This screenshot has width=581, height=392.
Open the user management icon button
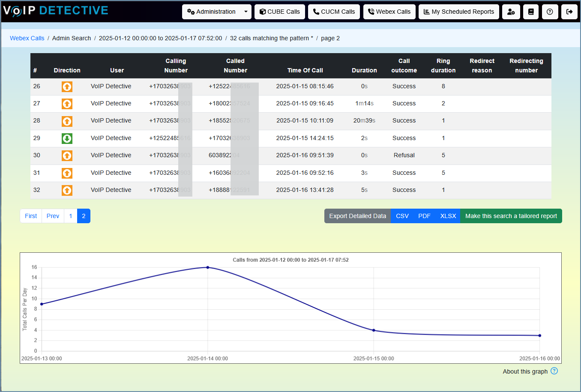(x=511, y=12)
